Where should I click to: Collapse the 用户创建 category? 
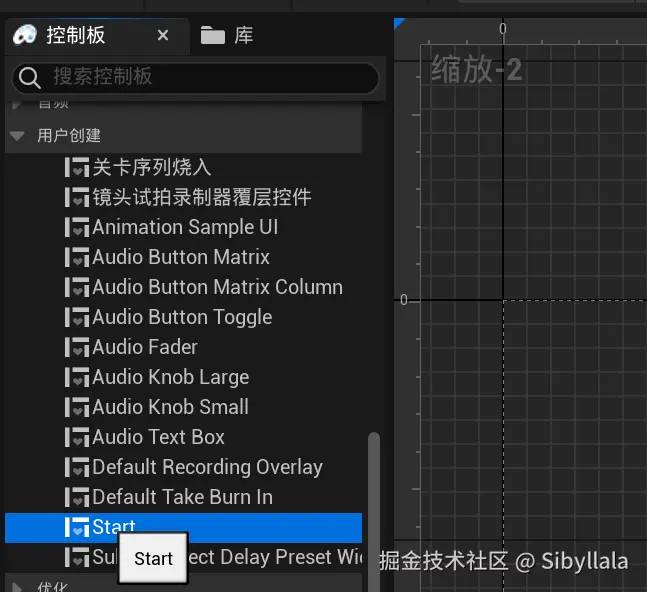tap(17, 136)
